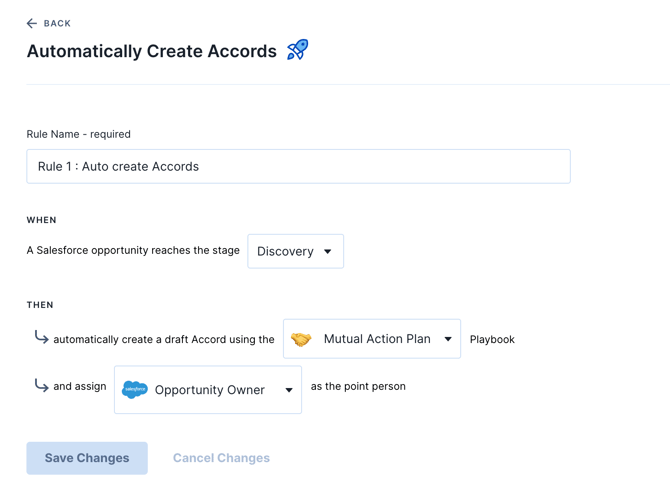
Task: Click the "Rule Name - required" label
Action: point(78,134)
